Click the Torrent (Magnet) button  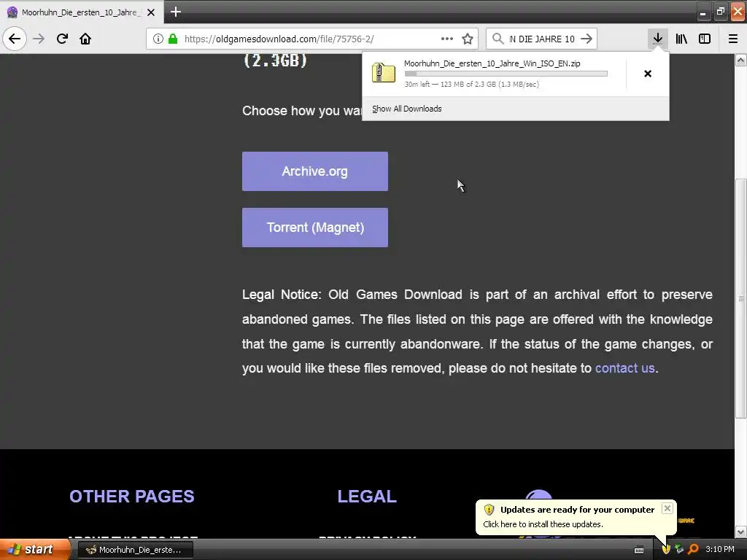[x=315, y=227]
